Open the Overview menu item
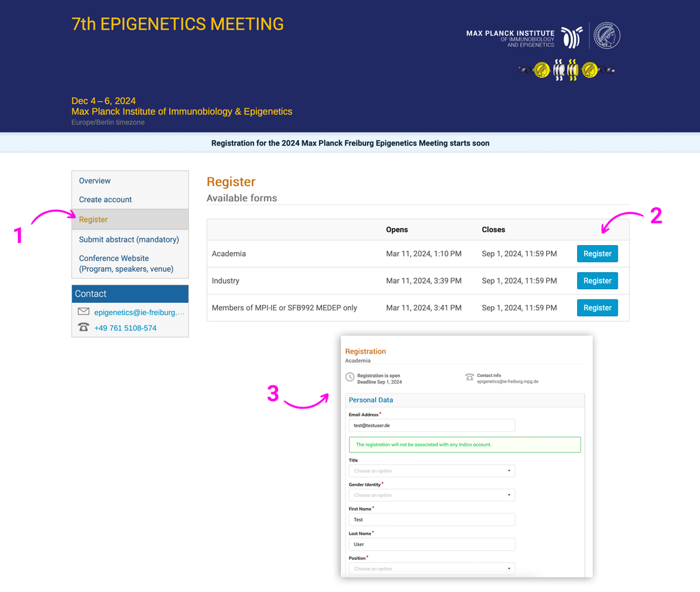Image resolution: width=700 pixels, height=592 pixels. click(95, 181)
